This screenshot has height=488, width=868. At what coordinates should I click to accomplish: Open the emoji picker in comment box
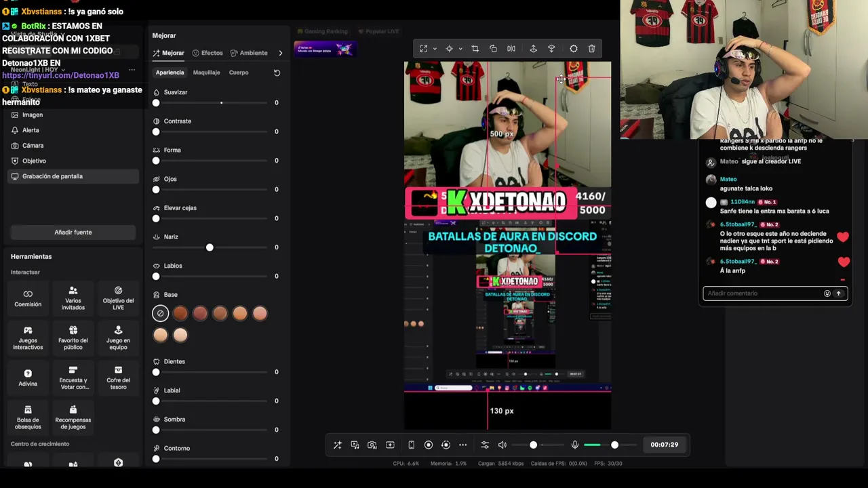[x=827, y=293]
